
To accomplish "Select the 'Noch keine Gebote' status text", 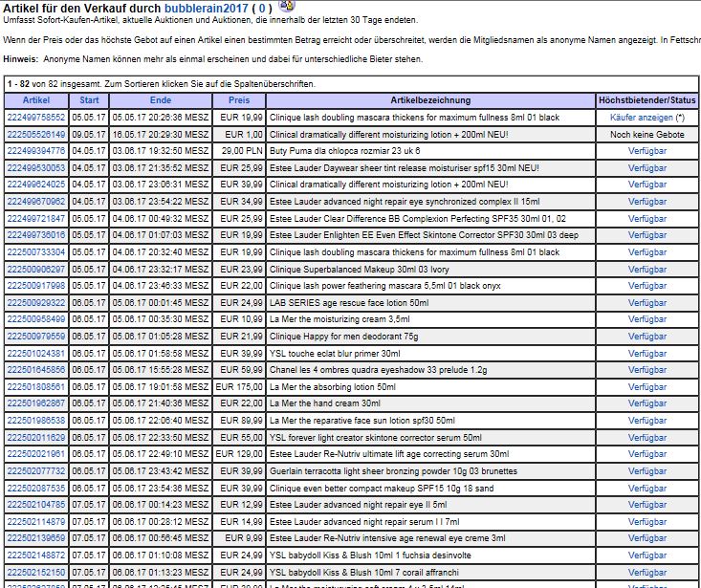I will coord(646,134).
